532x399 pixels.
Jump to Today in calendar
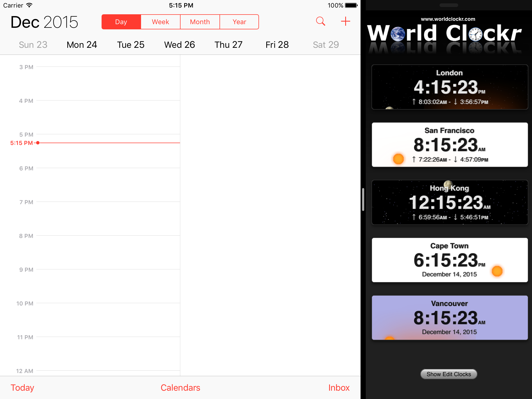pyautogui.click(x=22, y=387)
